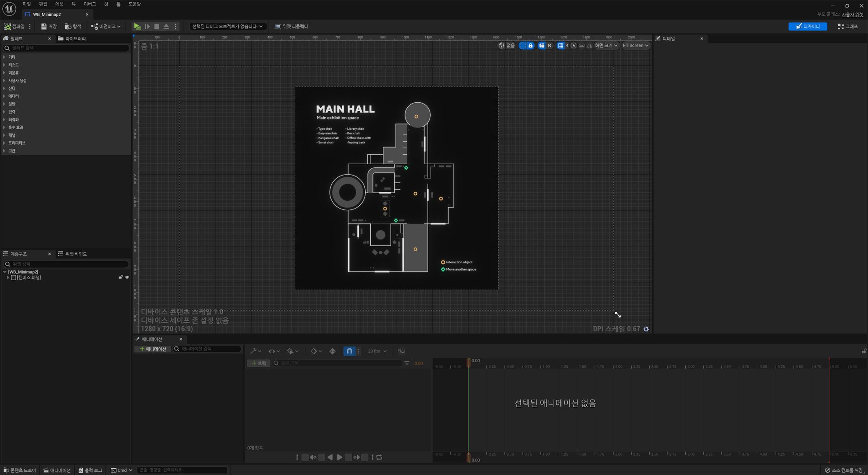Toggle the canvas grid snapping button

pos(561,46)
